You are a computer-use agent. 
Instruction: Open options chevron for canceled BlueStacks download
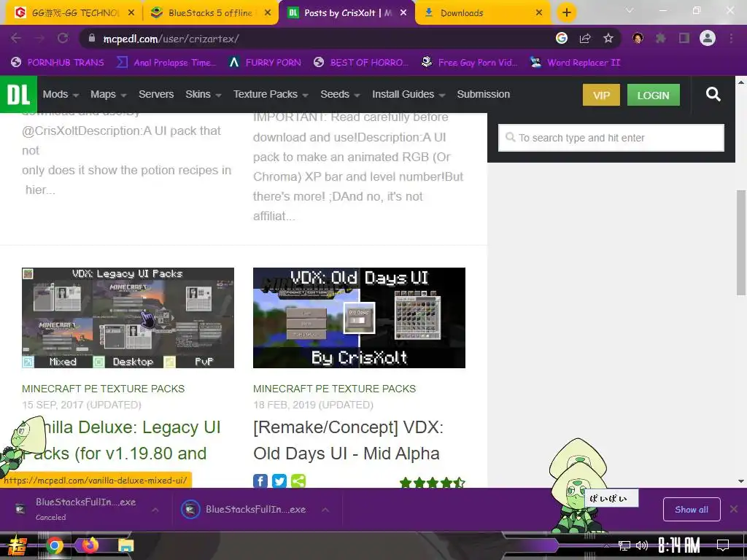(x=155, y=510)
